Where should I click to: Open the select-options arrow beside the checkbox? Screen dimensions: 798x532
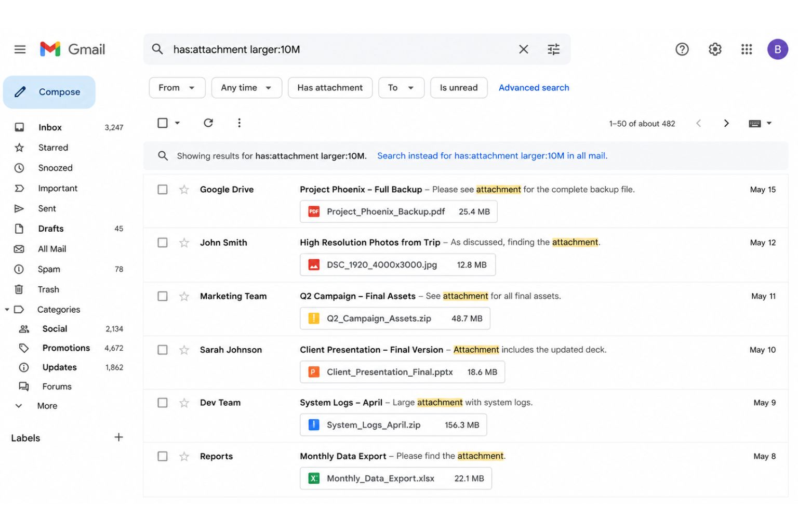pyautogui.click(x=177, y=123)
